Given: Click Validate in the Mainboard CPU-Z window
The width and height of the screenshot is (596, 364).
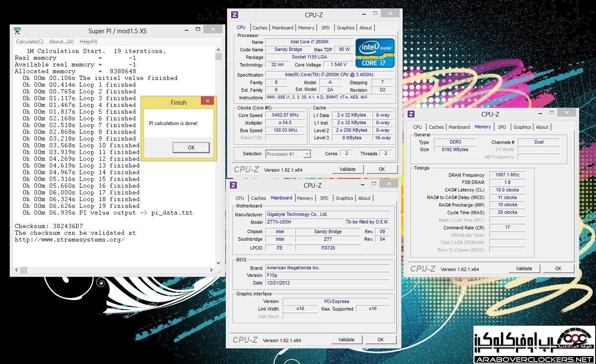Looking at the screenshot, I should (346, 340).
